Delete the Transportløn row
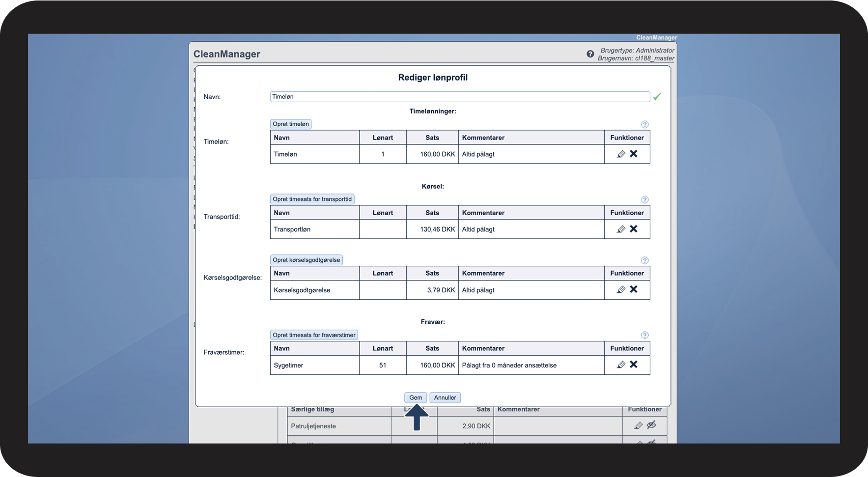 [634, 229]
